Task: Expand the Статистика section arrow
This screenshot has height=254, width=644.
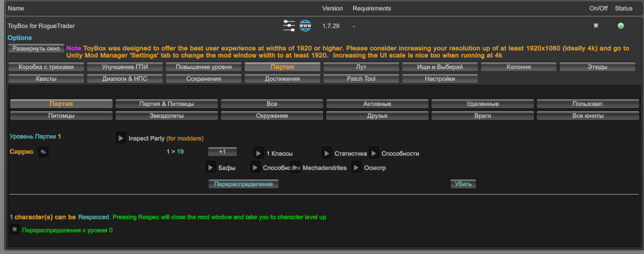Action: [x=327, y=153]
